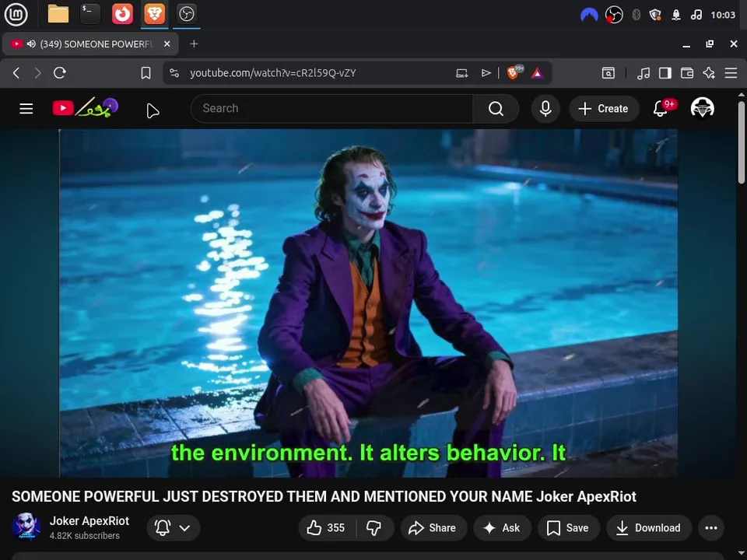Go to YouTube home via logo

[86, 108]
